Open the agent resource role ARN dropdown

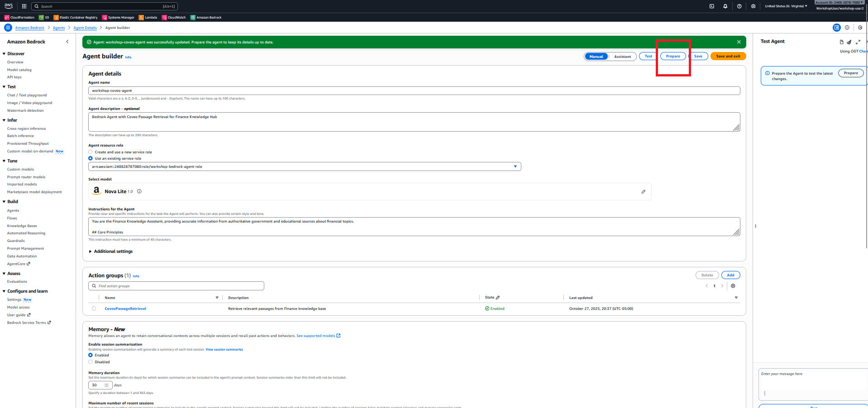pos(515,166)
